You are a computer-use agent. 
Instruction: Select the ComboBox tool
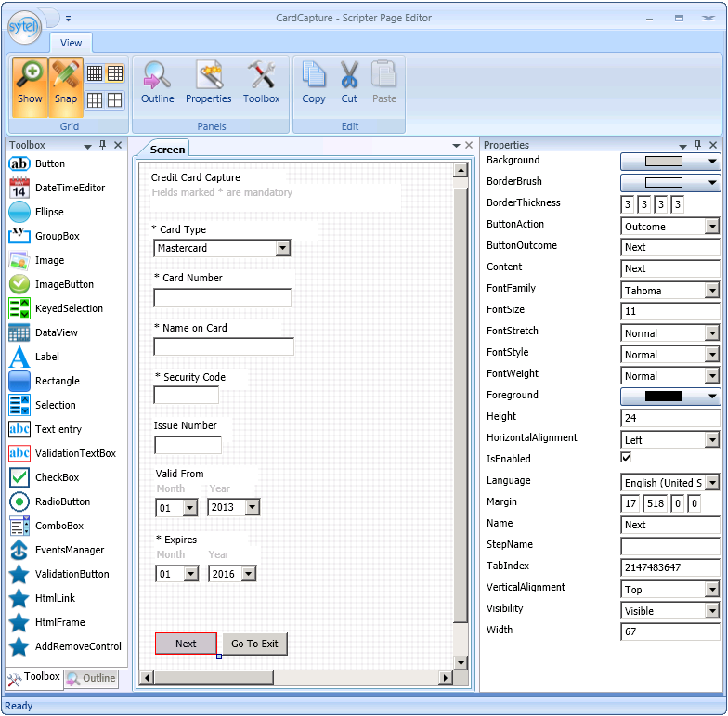(x=46, y=526)
